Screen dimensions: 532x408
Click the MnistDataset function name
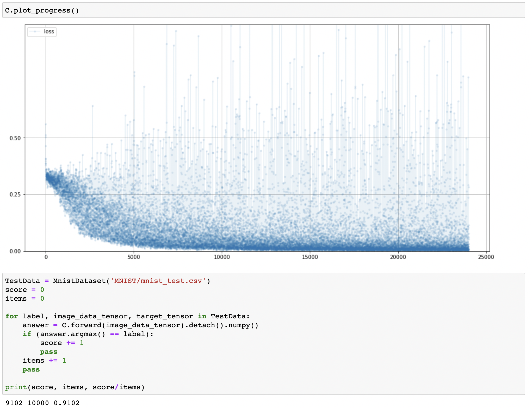click(x=79, y=281)
